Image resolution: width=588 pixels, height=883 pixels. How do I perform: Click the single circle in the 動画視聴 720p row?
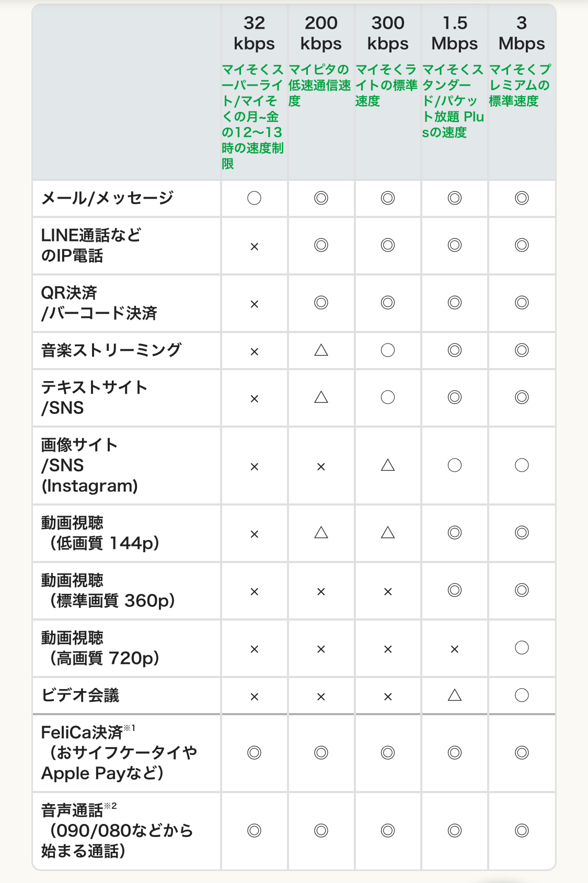click(x=522, y=648)
